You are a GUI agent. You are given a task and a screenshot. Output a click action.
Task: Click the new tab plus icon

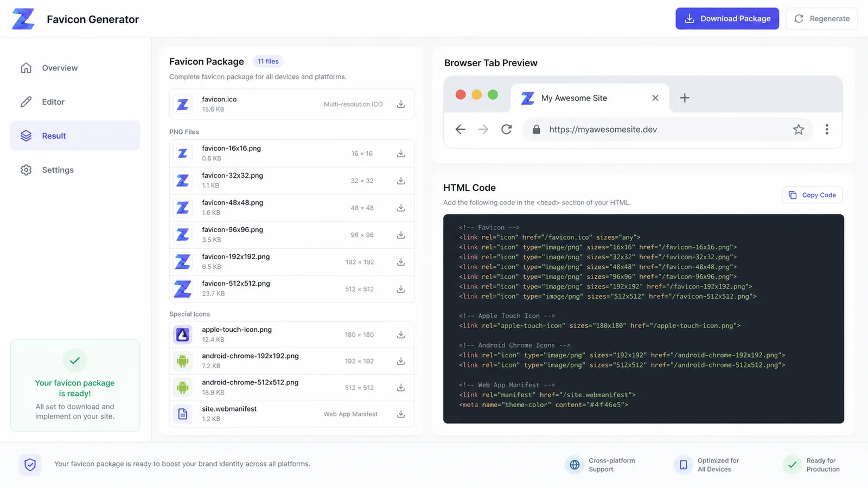(685, 98)
